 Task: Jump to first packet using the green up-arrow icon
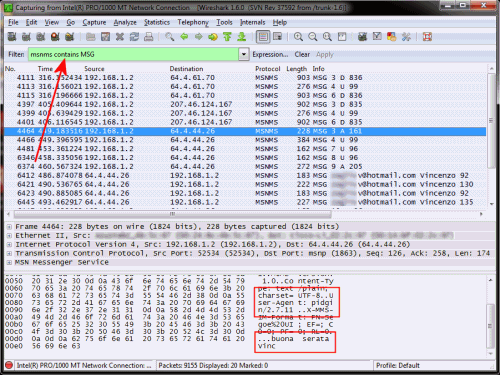(227, 37)
